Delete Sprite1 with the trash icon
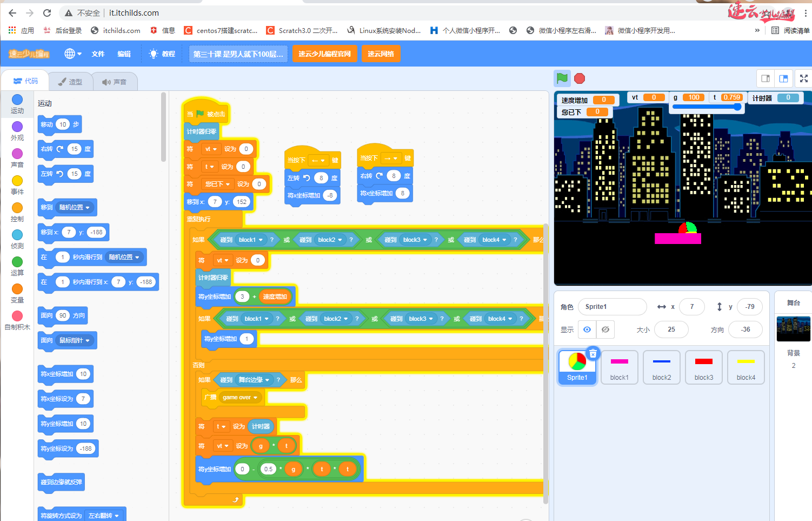The height and width of the screenshot is (521, 812). tap(593, 353)
